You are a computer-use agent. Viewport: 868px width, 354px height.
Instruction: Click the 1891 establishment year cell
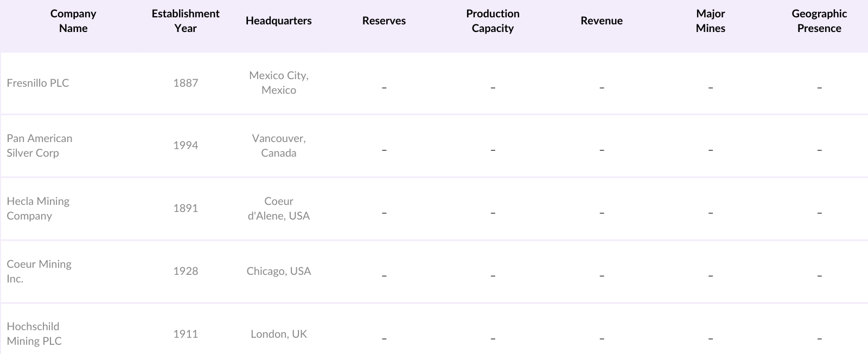coord(186,208)
